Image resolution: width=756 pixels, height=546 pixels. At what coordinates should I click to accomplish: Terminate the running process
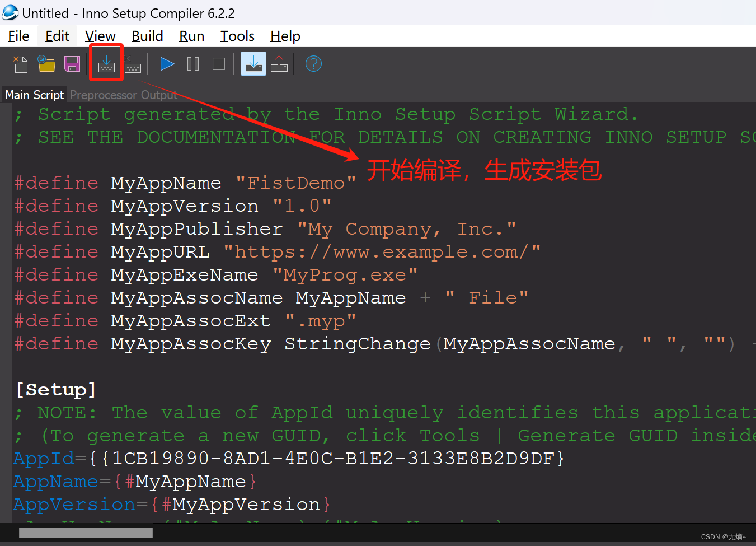tap(218, 63)
